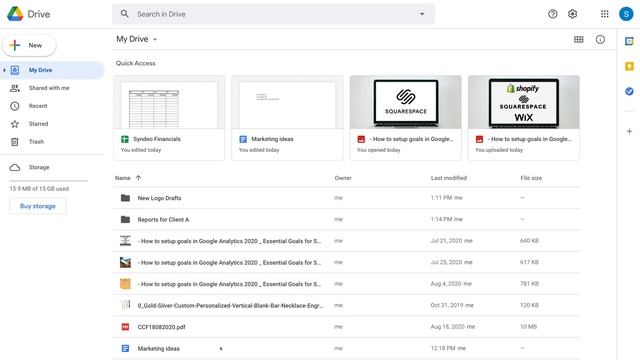The image size is (640, 360).
Task: Click the Syndeo Financials Sheets icon
Action: pos(125,139)
